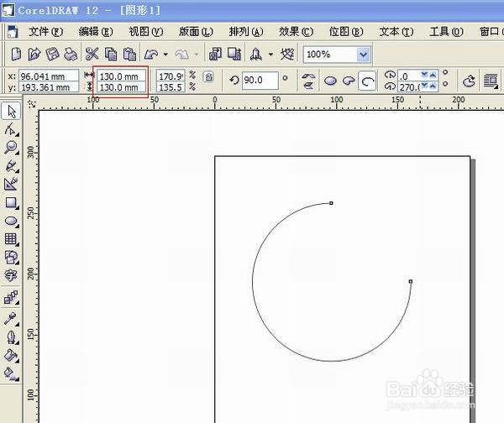The height and width of the screenshot is (423, 504).
Task: Click the object width field 130.0 mm
Action: (x=121, y=76)
